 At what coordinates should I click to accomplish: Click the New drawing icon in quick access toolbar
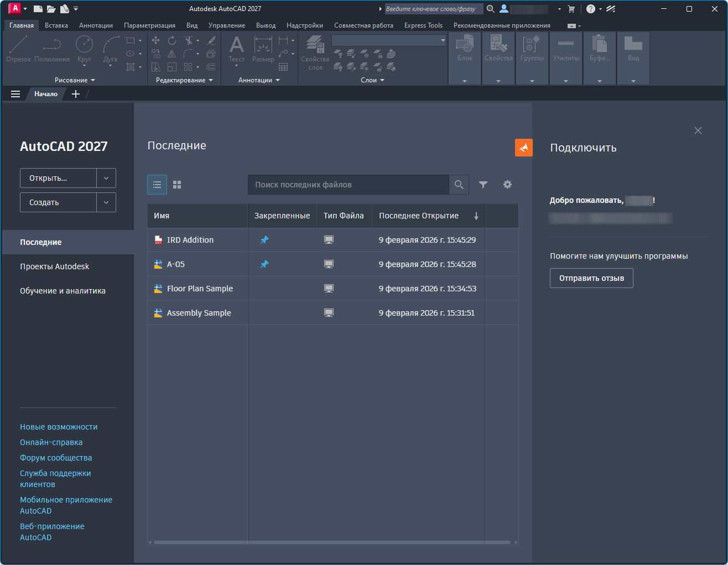click(38, 9)
